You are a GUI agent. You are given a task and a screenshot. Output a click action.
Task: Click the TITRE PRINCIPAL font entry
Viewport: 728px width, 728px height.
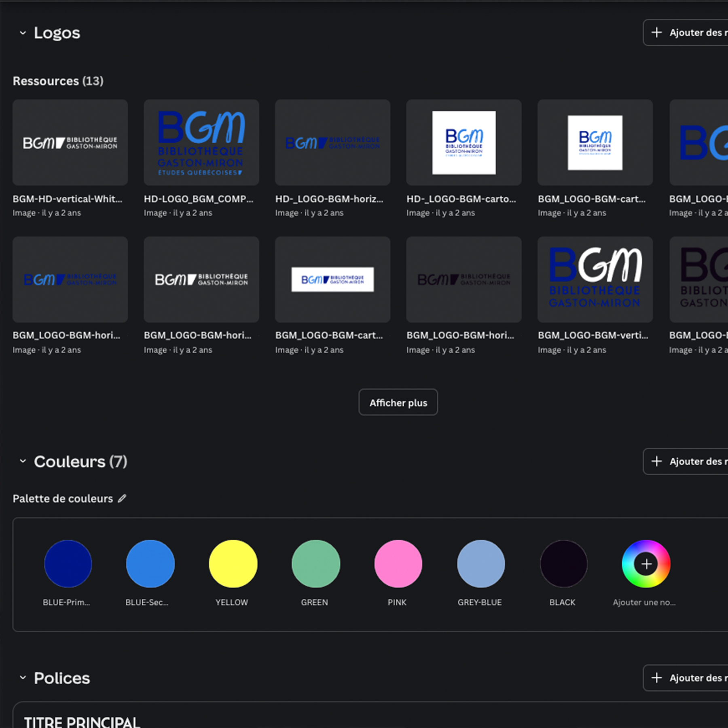[82, 722]
